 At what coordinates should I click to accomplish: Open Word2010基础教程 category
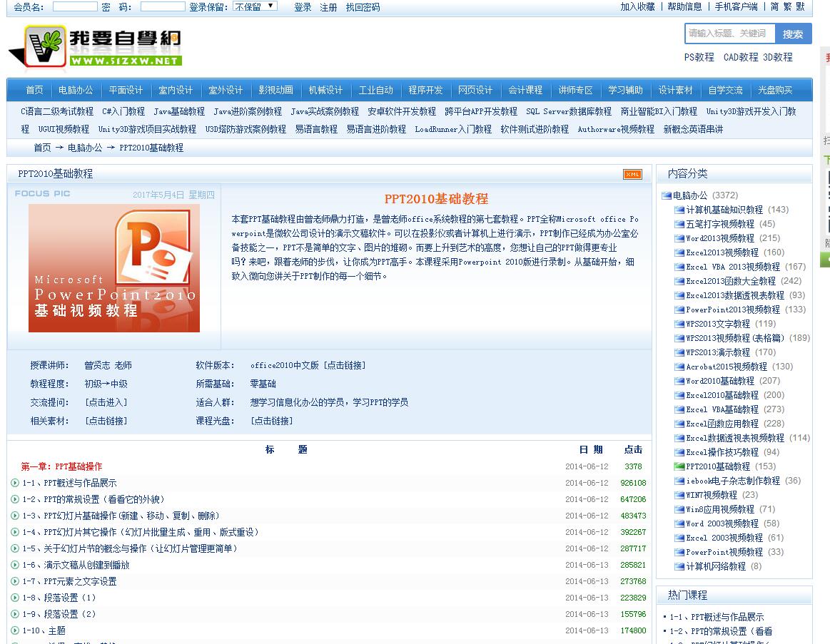click(720, 381)
